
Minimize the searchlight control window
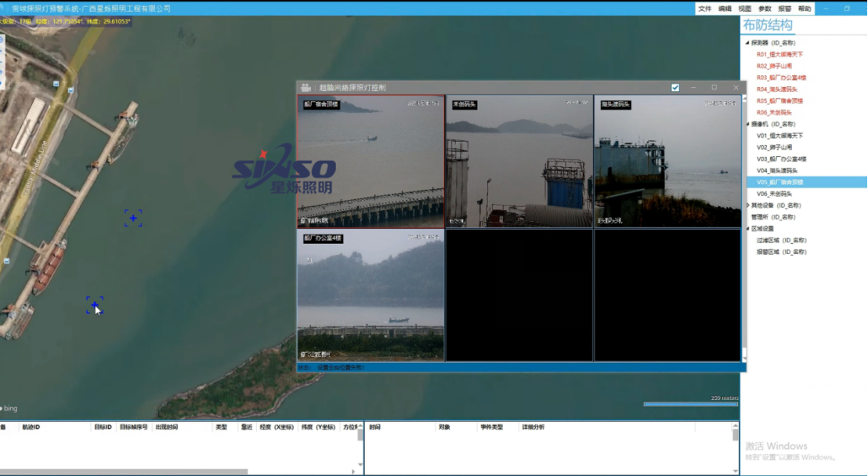[x=693, y=88]
